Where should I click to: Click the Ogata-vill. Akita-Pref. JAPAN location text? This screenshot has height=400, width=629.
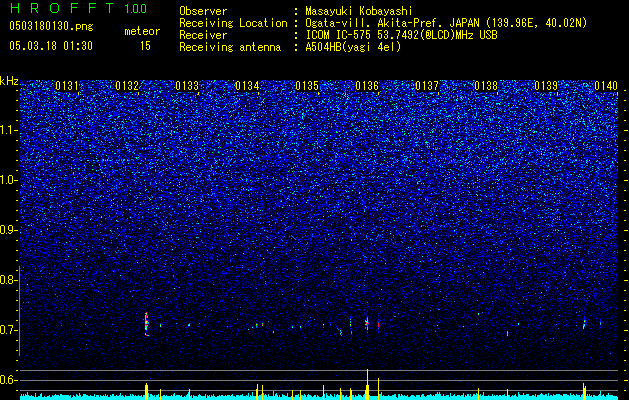coord(446,23)
